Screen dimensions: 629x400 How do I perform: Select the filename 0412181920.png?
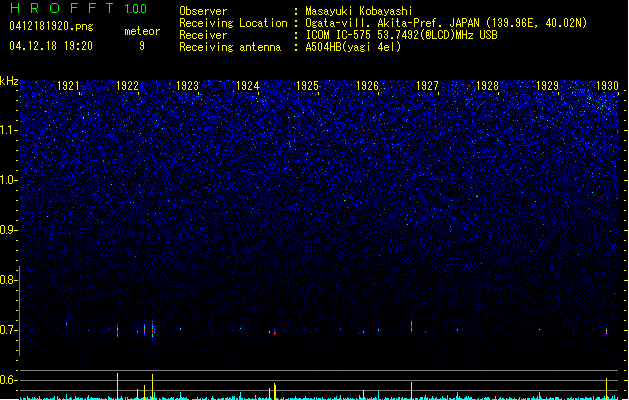click(x=51, y=27)
